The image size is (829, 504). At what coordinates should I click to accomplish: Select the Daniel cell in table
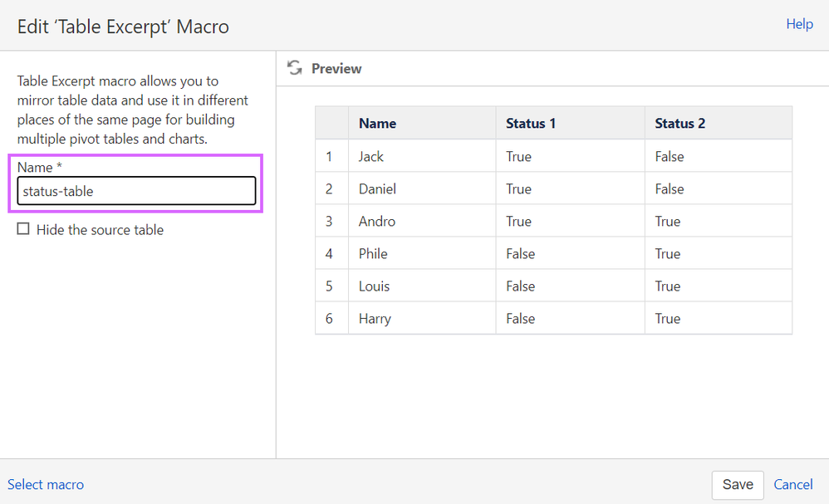point(377,188)
